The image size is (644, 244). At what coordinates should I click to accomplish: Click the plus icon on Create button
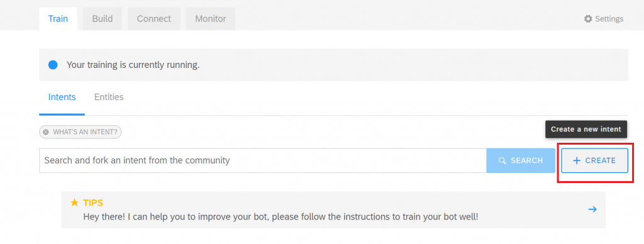tap(577, 160)
